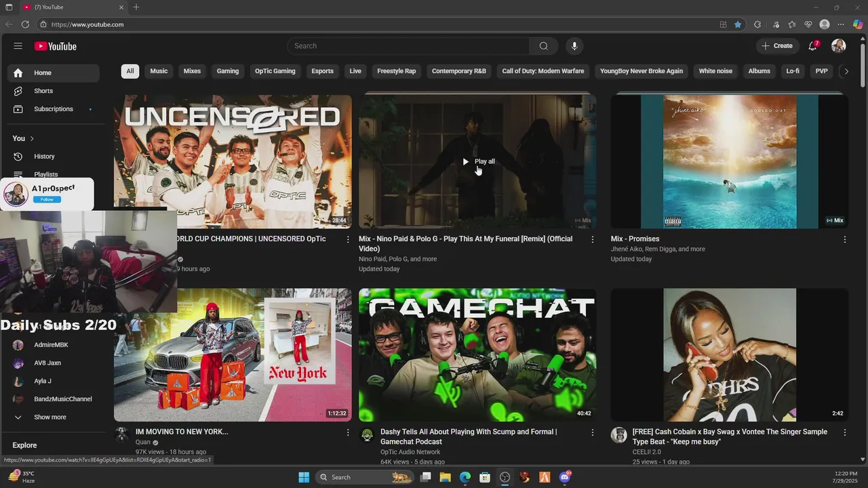Screen dimensions: 868x488
Task: Select the Lo-fi filter chip
Action: (x=793, y=71)
